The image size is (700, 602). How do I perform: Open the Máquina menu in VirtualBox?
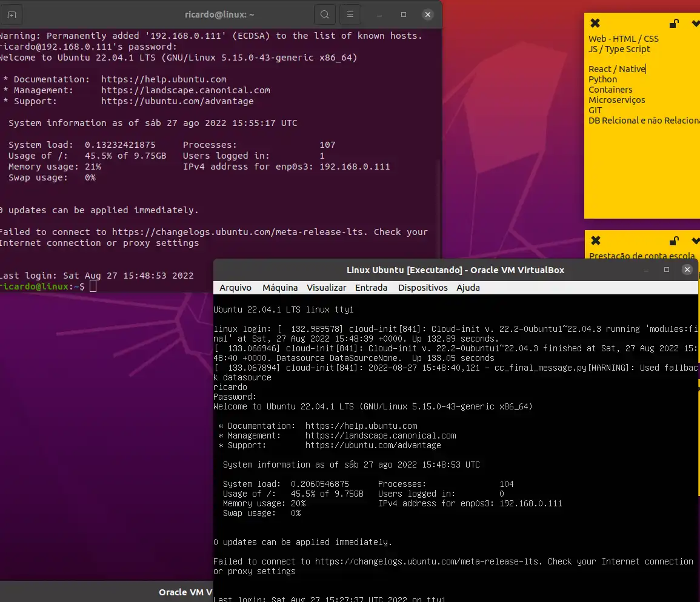tap(279, 288)
